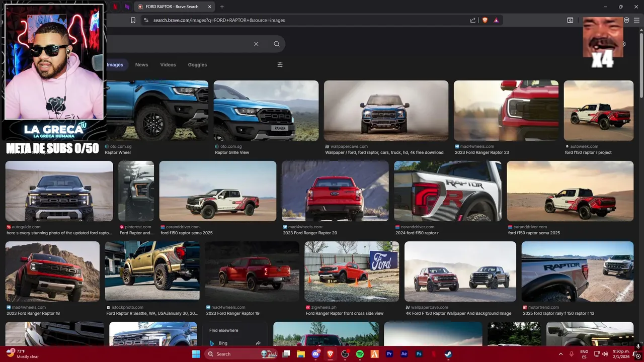Open Spotify from the taskbar
Viewport: 644px width, 362px height.
[360, 354]
